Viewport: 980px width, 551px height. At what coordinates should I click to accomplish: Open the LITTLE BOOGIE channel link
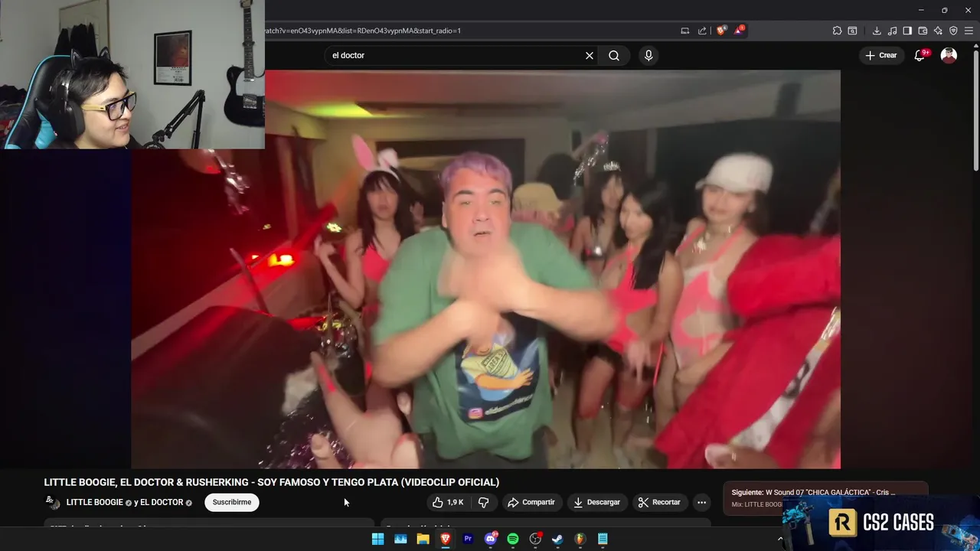pos(95,502)
